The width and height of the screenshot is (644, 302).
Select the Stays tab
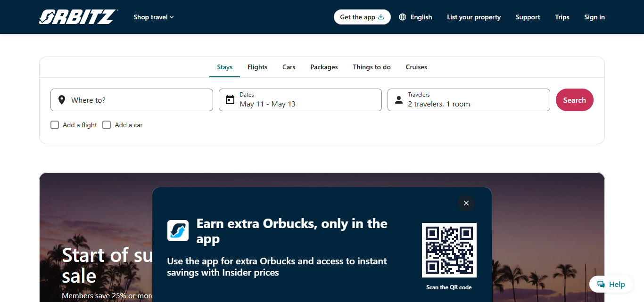coord(225,67)
